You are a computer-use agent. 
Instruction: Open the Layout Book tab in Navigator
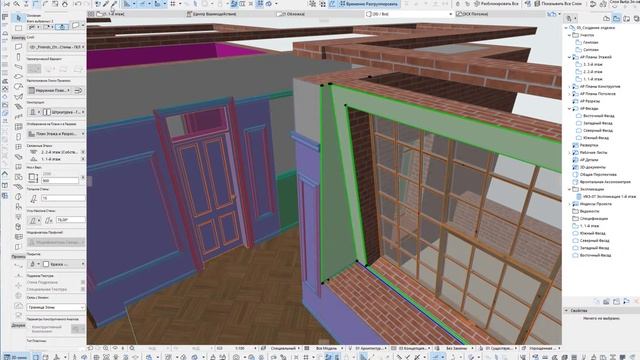[x=626, y=18]
